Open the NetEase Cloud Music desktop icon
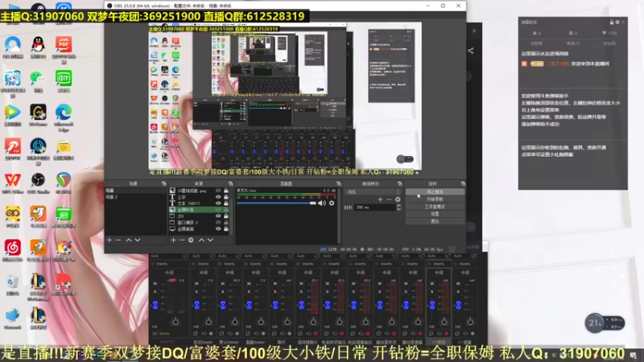Viewport: 644px width, 362px height. (13, 248)
